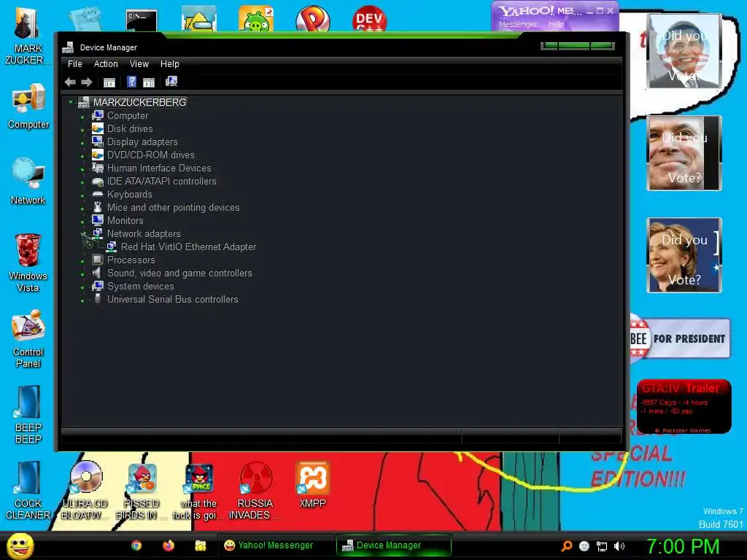Click the Universal Serial Bus controllers icon
This screenshot has width=747, height=560.
(98, 299)
